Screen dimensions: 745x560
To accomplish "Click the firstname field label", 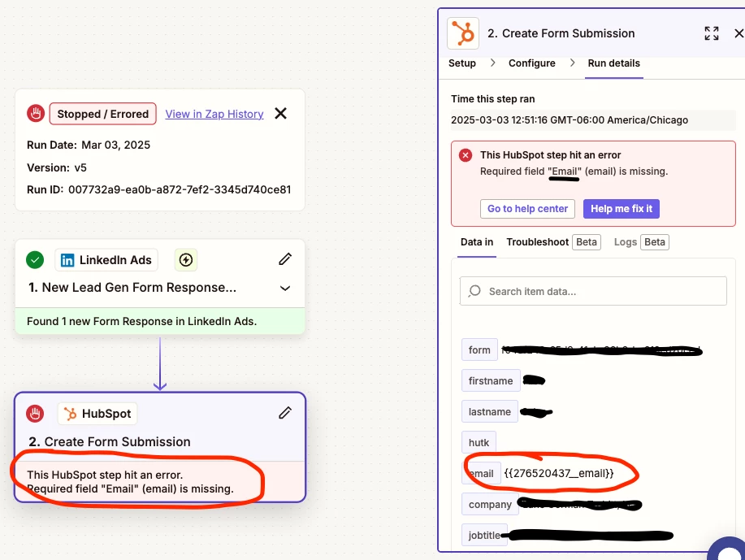I will coord(491,380).
